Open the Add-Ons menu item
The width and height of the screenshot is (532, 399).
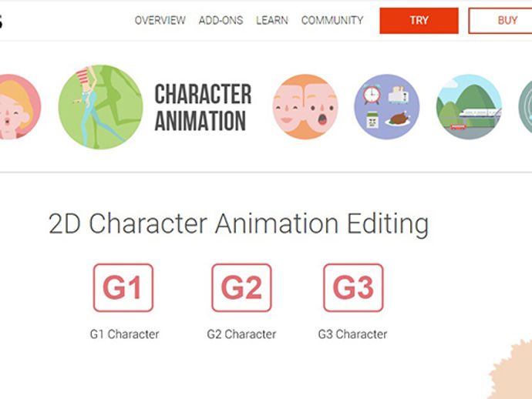pyautogui.click(x=221, y=20)
